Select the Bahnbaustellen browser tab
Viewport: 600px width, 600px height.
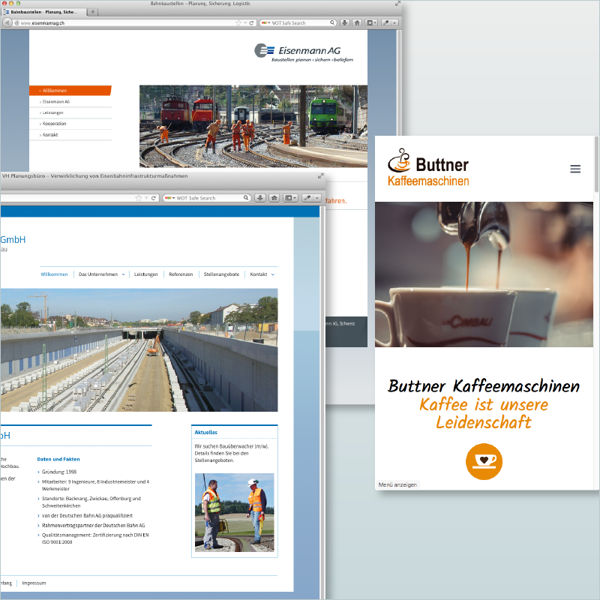click(x=43, y=12)
